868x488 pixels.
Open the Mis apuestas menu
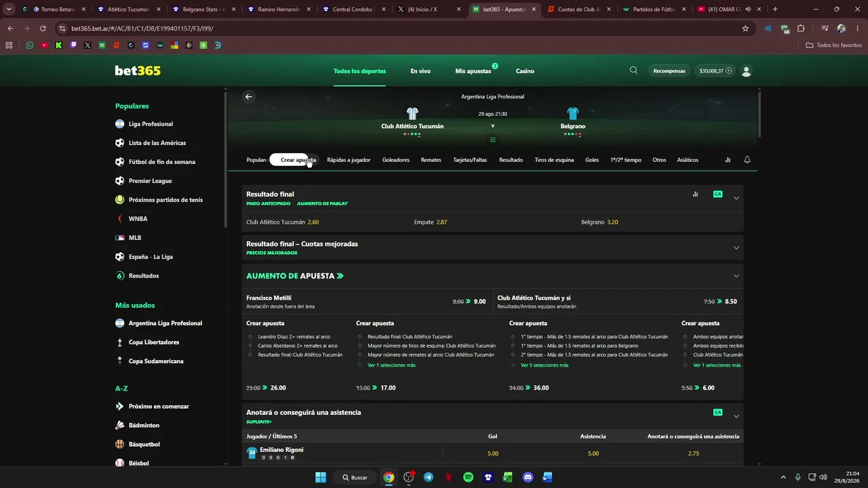(x=473, y=70)
